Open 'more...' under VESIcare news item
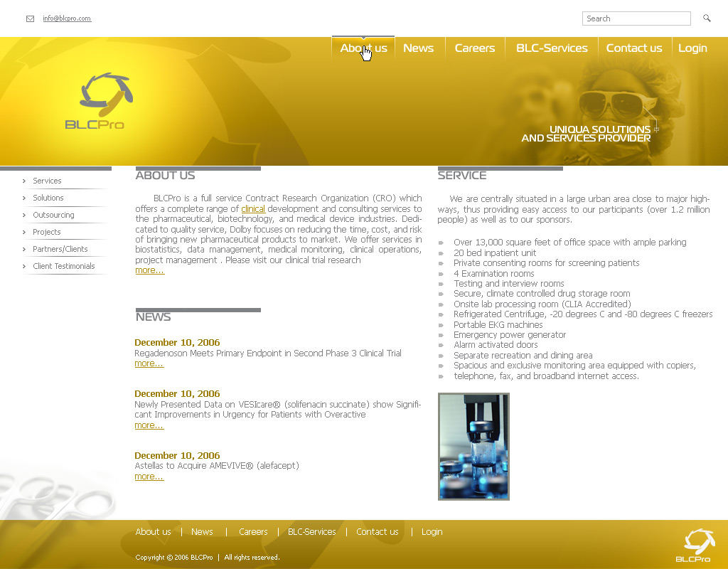728x569 pixels. (x=149, y=425)
